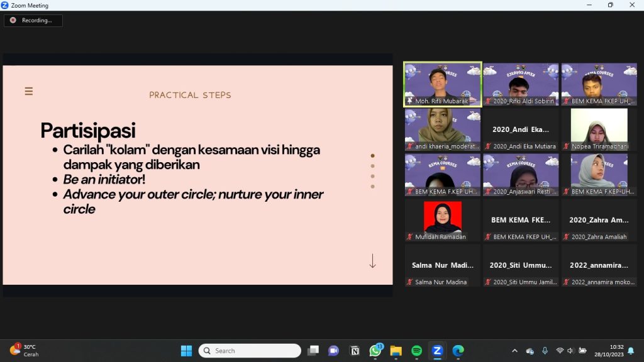Select Moh. Rifli Mubarak's pinned video tile
The width and height of the screenshot is (644, 362).
click(443, 84)
